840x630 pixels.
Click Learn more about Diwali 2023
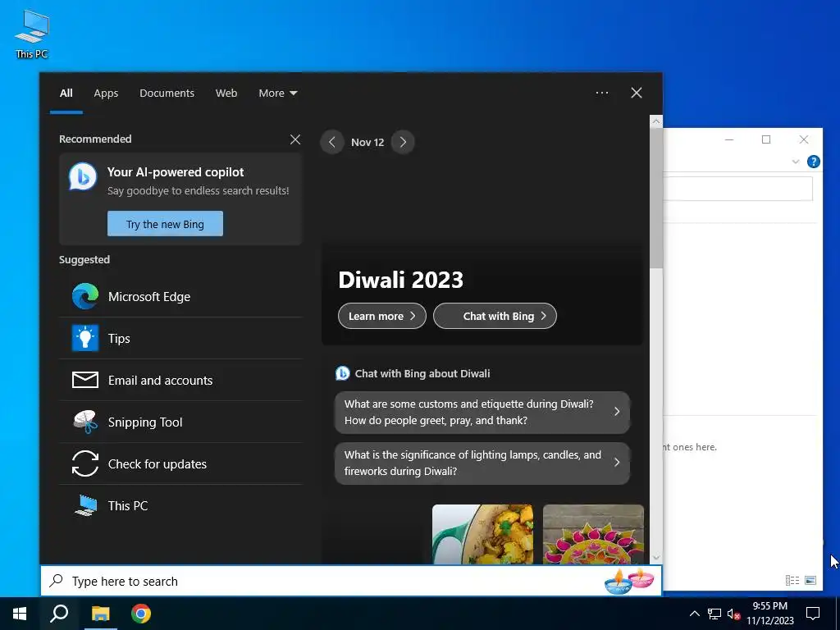coord(382,316)
